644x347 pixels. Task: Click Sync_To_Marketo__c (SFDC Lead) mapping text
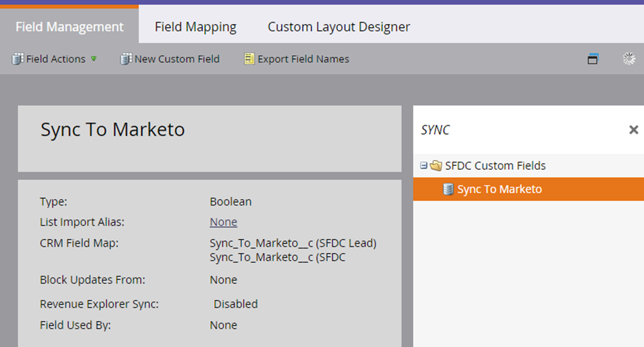point(293,243)
